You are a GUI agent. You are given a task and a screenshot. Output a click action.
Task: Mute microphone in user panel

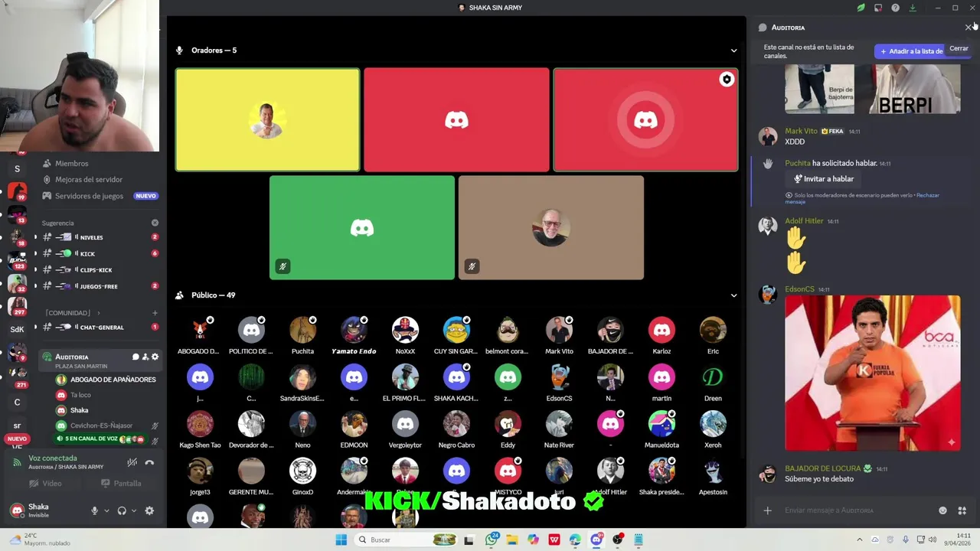(95, 510)
